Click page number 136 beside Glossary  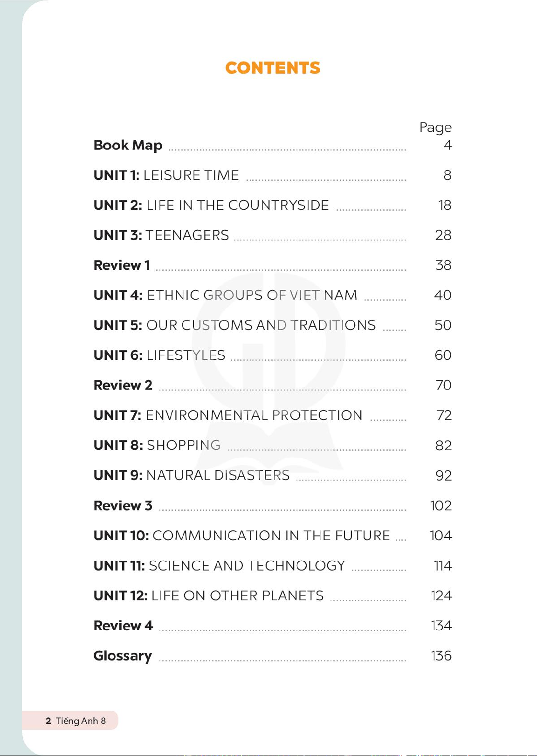click(441, 656)
